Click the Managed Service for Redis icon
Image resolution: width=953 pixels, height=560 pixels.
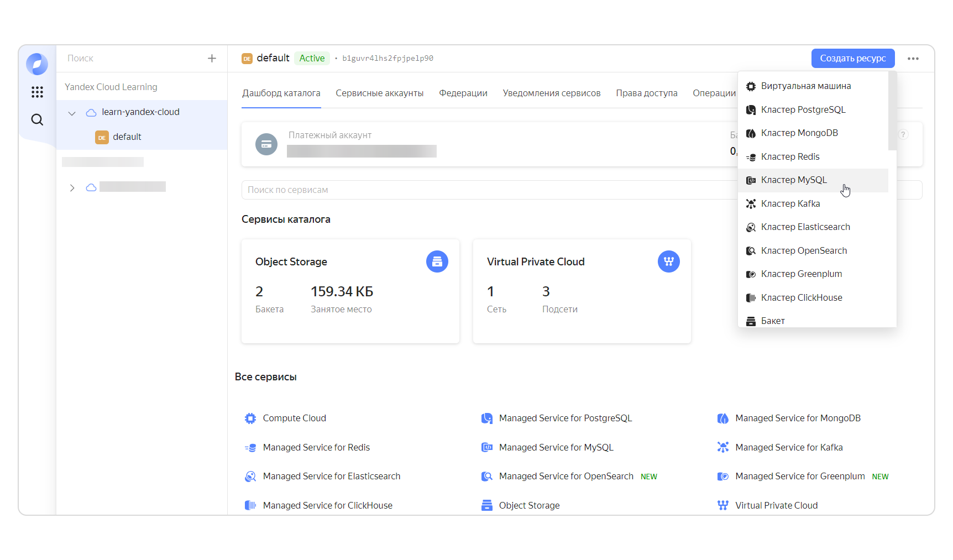point(250,448)
